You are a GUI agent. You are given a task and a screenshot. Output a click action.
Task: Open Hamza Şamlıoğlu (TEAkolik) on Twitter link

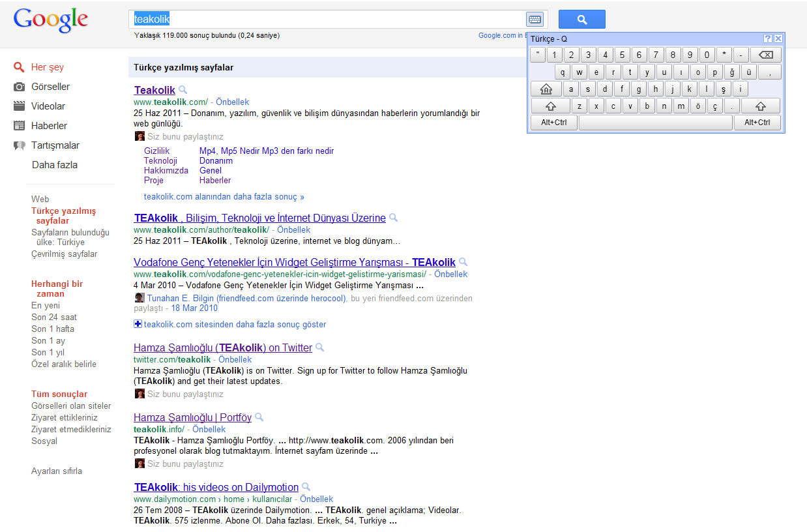(223, 347)
